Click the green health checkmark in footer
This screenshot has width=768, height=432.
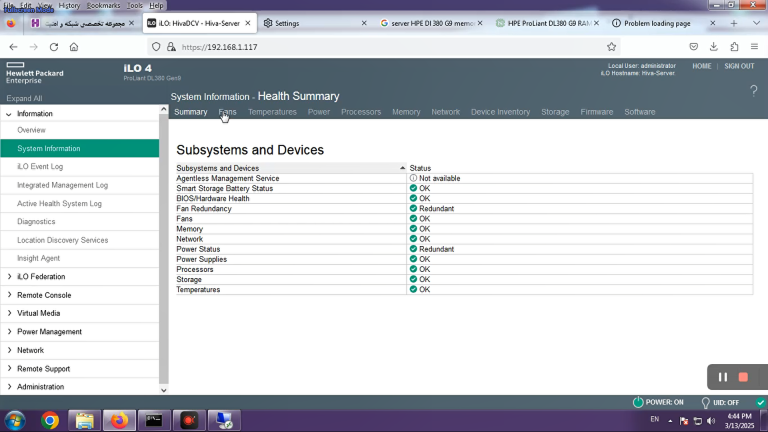[x=761, y=403]
